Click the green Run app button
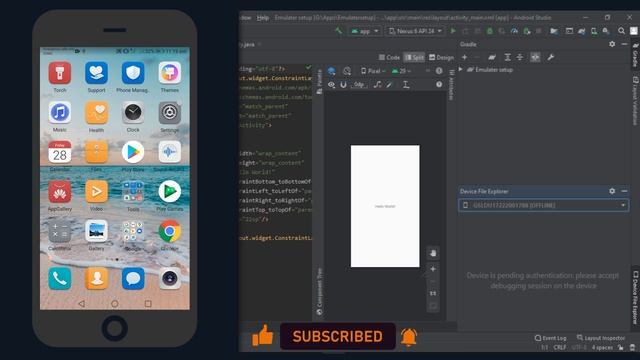 [453, 31]
